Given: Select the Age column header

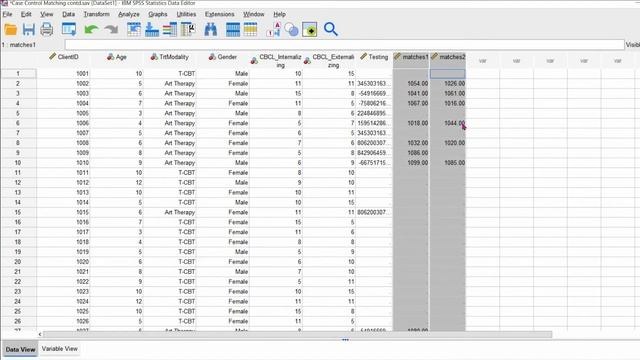Looking at the screenshot, I should click(x=117, y=60).
